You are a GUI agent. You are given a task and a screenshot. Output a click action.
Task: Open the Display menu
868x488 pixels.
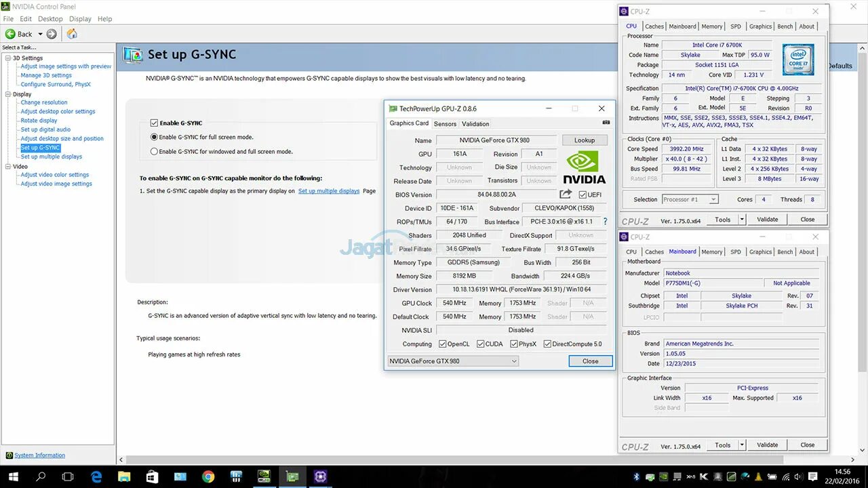80,19
